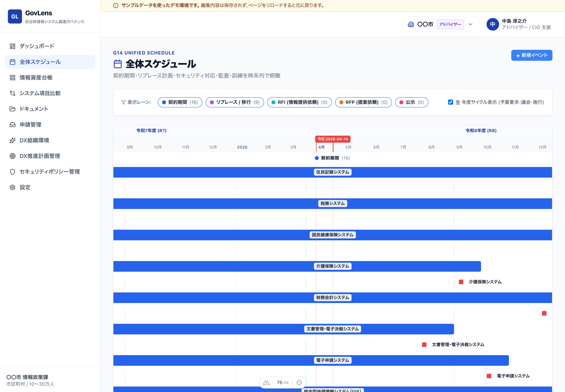Select the 国民健康保険システム contract bar
Image resolution: width=565 pixels, height=392 pixels.
click(332, 235)
